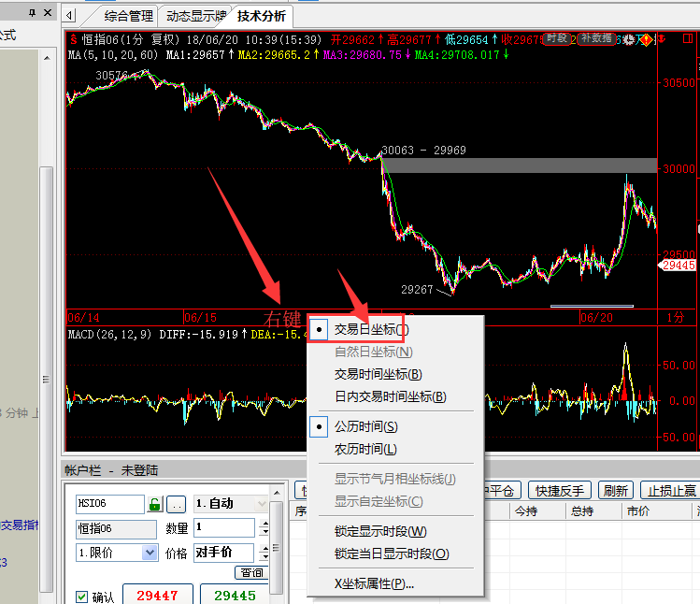Choose 农历时间(L) from context menu
Screen dimensions: 700x604
tap(365, 449)
